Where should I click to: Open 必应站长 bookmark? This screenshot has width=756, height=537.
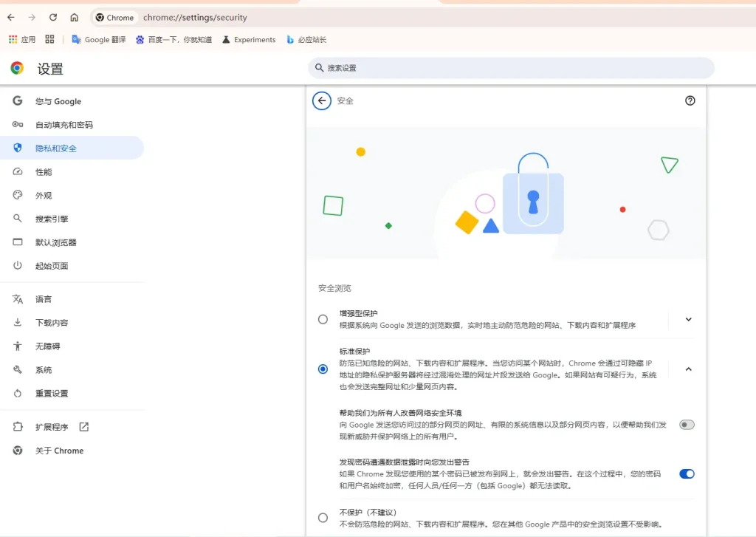click(x=306, y=40)
